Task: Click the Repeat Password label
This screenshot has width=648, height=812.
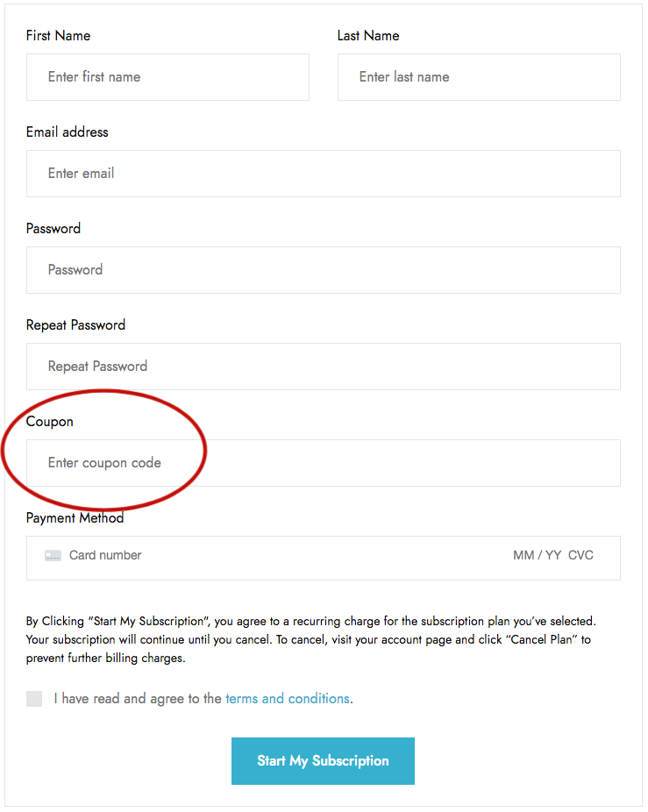Action: [x=75, y=325]
